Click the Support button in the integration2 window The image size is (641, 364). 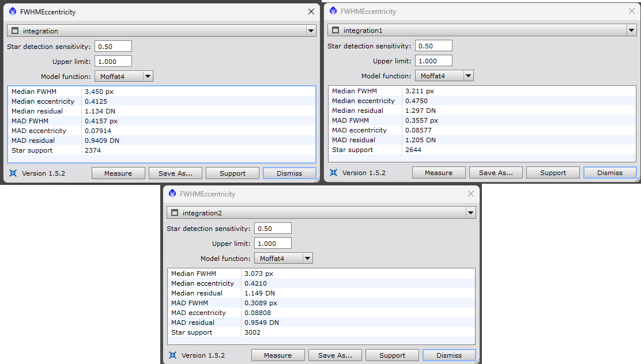[393, 355]
